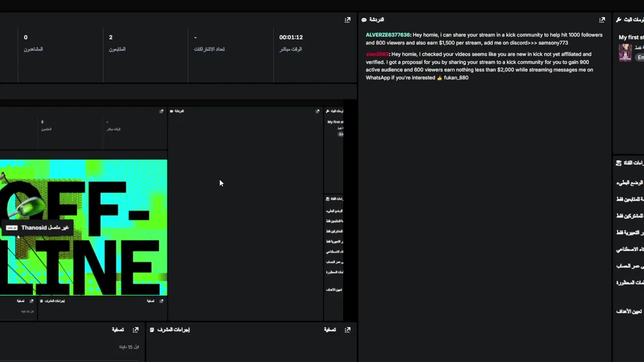Open تصفية filter in nested activity feed panel

(x=21, y=301)
